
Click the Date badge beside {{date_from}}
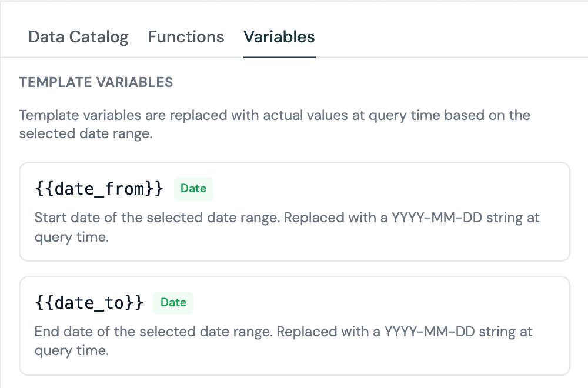click(193, 189)
